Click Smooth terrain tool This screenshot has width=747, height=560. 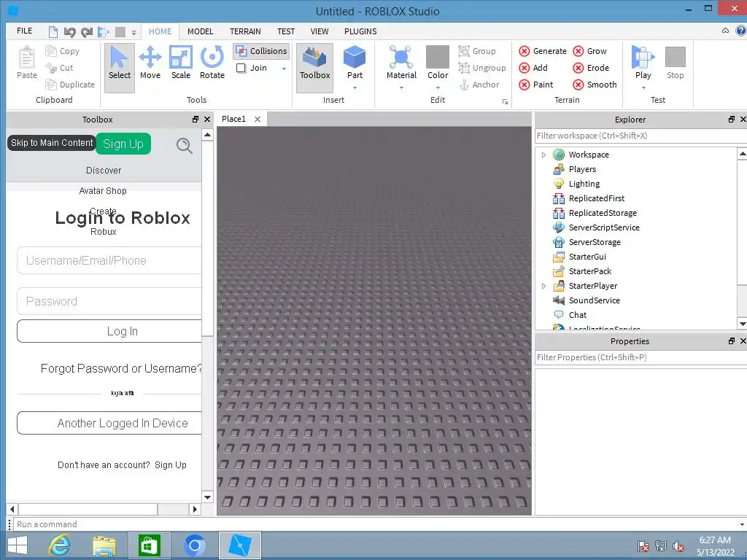(x=595, y=85)
